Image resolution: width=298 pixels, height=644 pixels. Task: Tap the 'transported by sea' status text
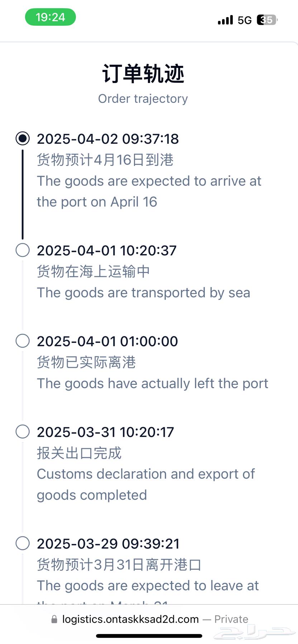(143, 293)
